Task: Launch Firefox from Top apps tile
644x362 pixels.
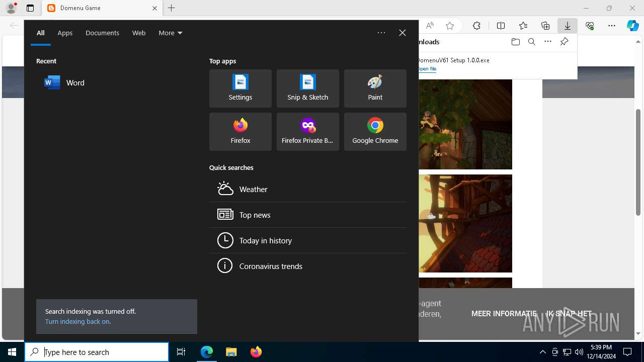Action: (x=240, y=132)
